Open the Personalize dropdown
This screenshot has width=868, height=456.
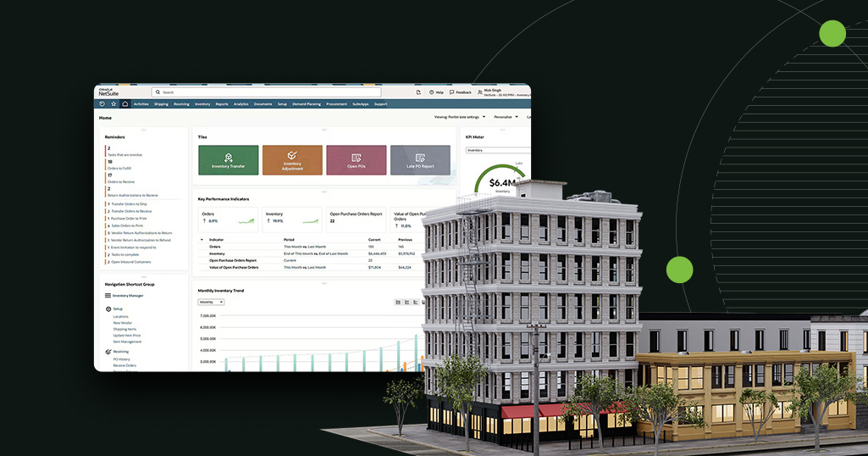tap(505, 117)
